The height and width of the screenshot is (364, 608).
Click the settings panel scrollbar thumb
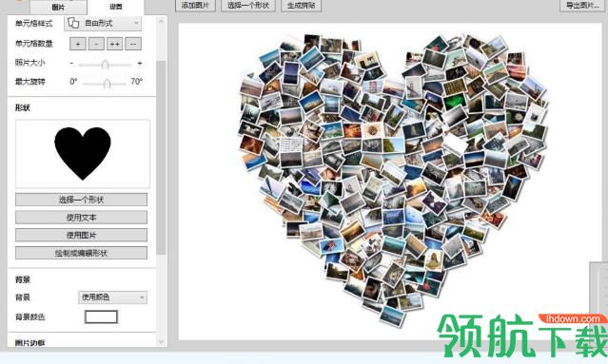click(x=162, y=158)
